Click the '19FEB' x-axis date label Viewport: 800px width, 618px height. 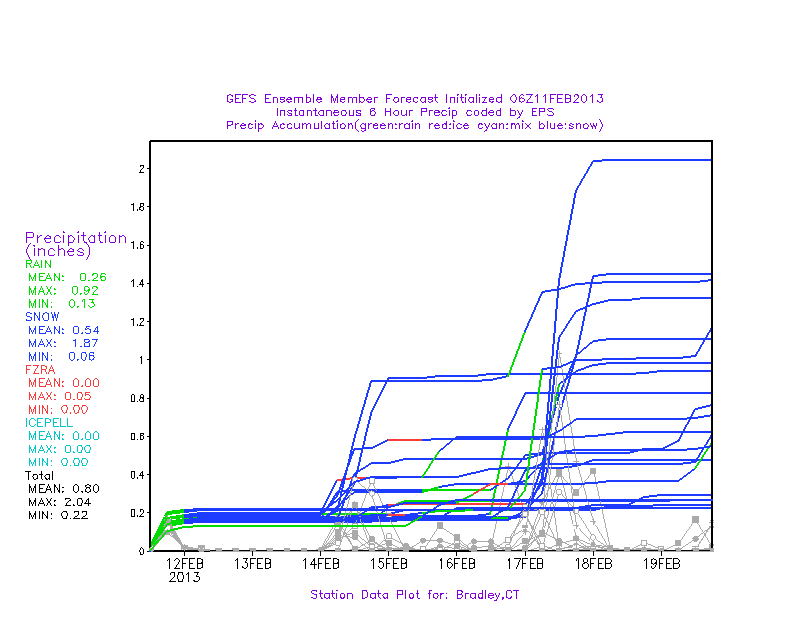click(661, 564)
